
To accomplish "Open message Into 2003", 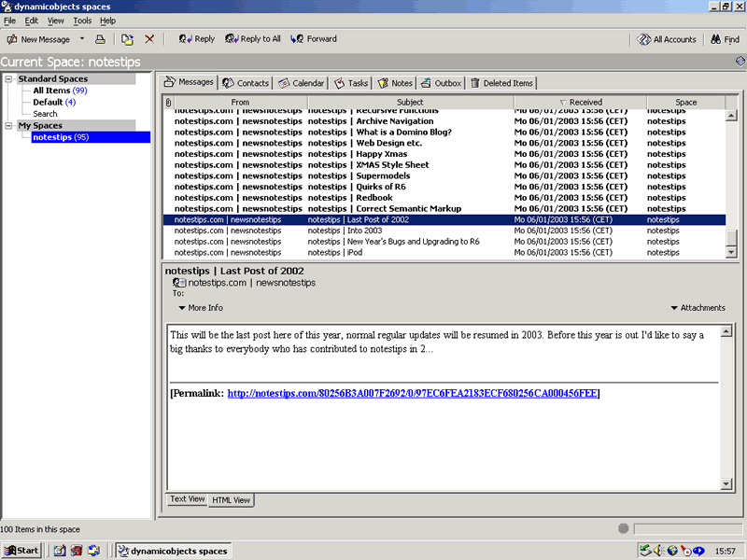I will pos(444,231).
